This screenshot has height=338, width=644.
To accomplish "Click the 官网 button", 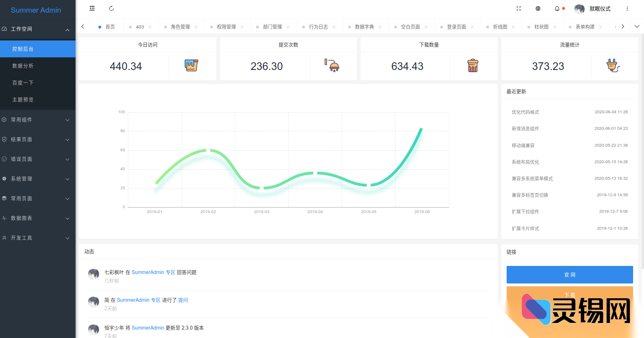I will (x=570, y=274).
